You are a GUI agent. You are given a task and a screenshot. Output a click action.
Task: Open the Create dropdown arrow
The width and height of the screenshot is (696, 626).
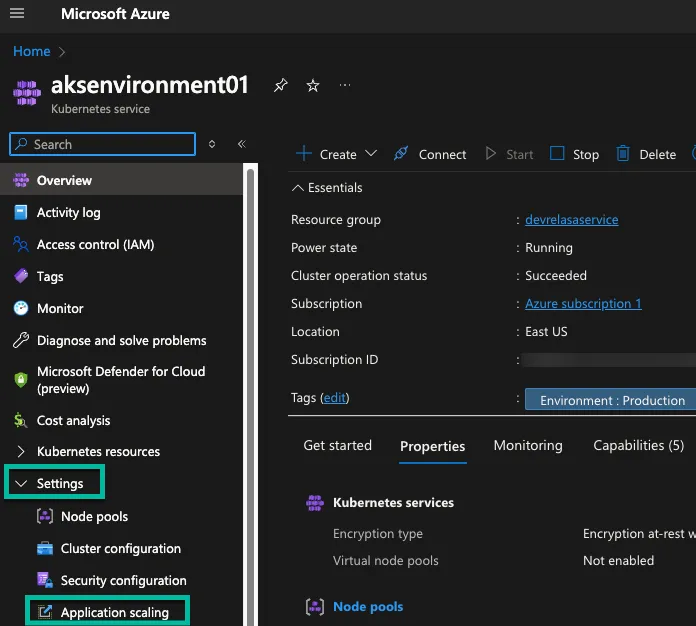371,154
